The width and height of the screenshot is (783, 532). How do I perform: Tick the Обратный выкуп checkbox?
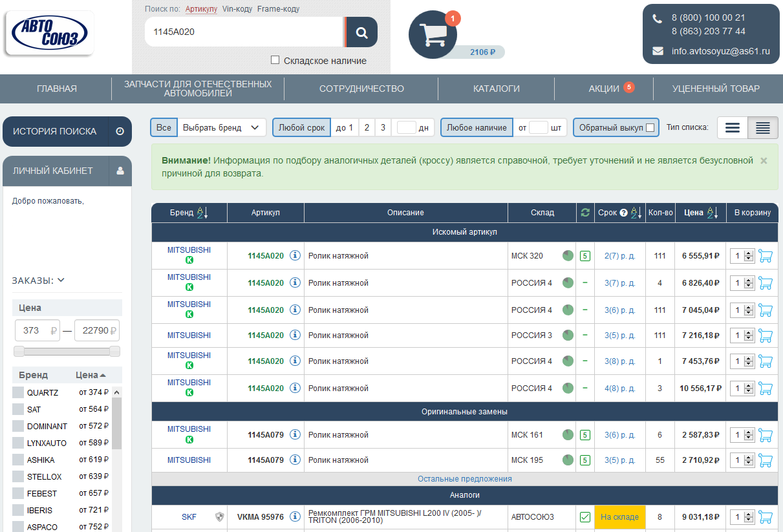[650, 128]
